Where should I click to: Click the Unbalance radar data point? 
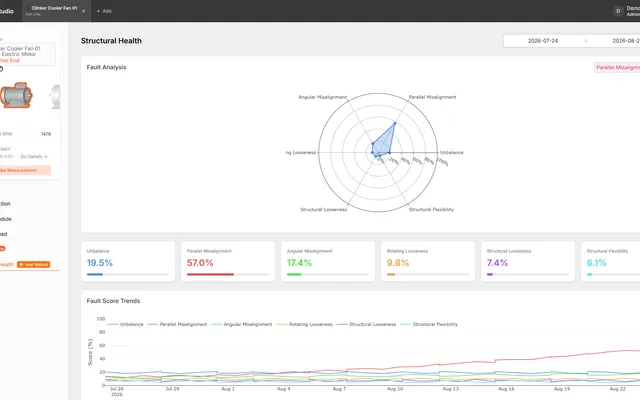389,153
